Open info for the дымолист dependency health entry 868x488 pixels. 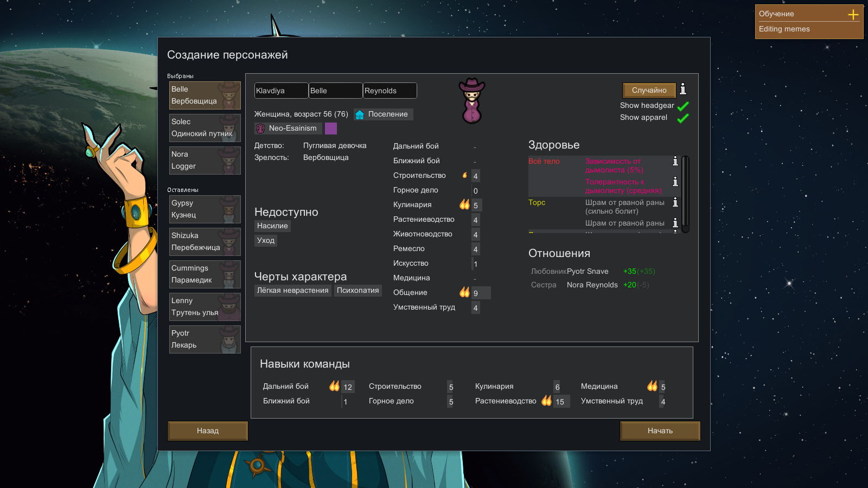click(x=675, y=161)
